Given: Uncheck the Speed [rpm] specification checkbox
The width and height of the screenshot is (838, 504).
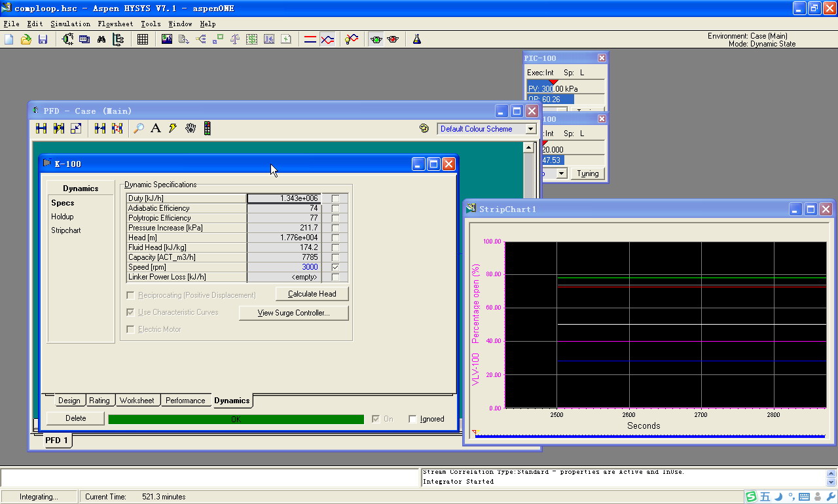Looking at the screenshot, I should coord(335,267).
